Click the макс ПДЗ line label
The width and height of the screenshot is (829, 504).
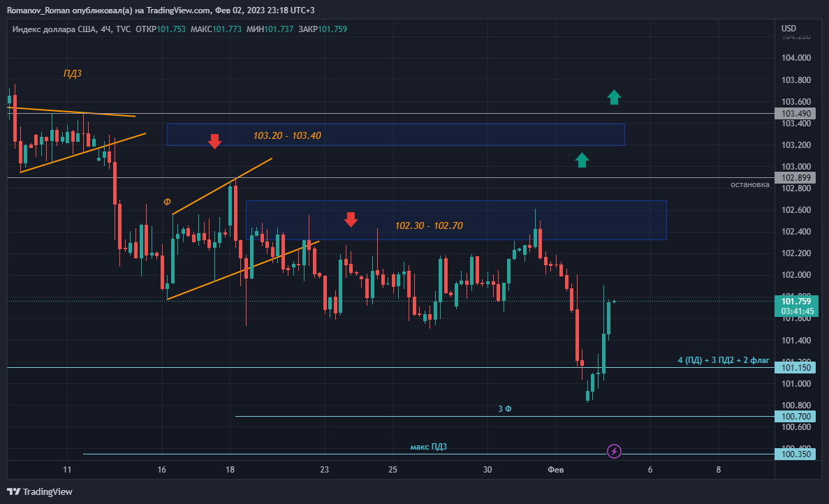(428, 447)
